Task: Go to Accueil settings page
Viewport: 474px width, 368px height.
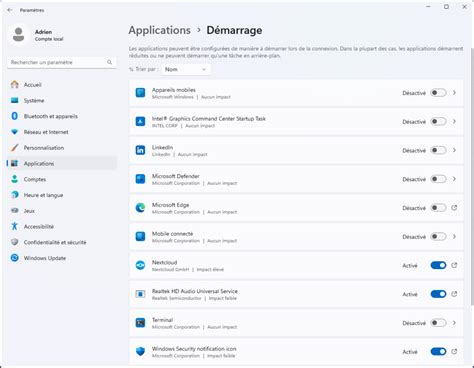Action: point(62,85)
